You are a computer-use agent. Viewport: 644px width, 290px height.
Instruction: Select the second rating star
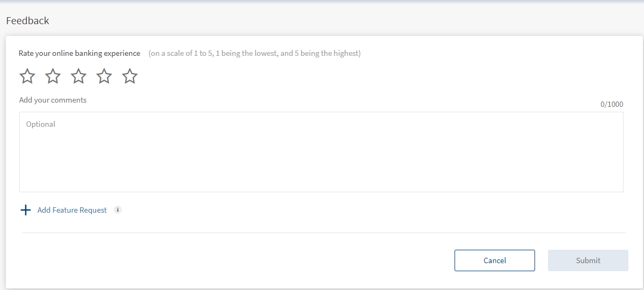coord(53,76)
